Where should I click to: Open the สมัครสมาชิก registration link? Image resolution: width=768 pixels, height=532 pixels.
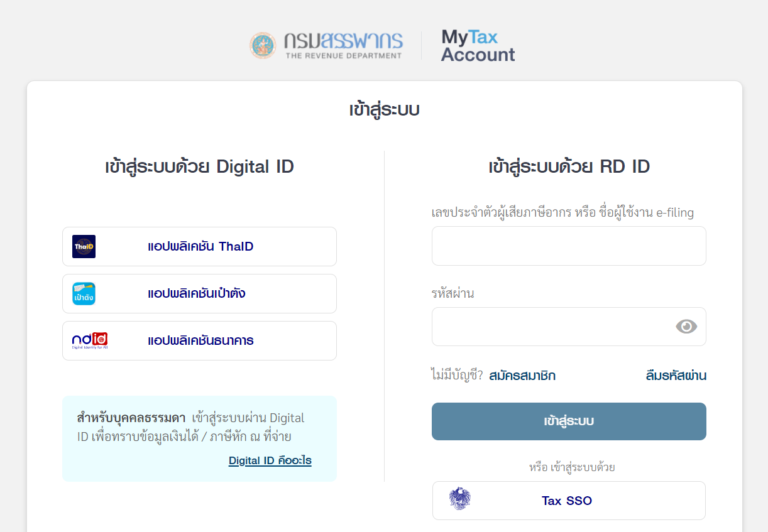coord(522,376)
